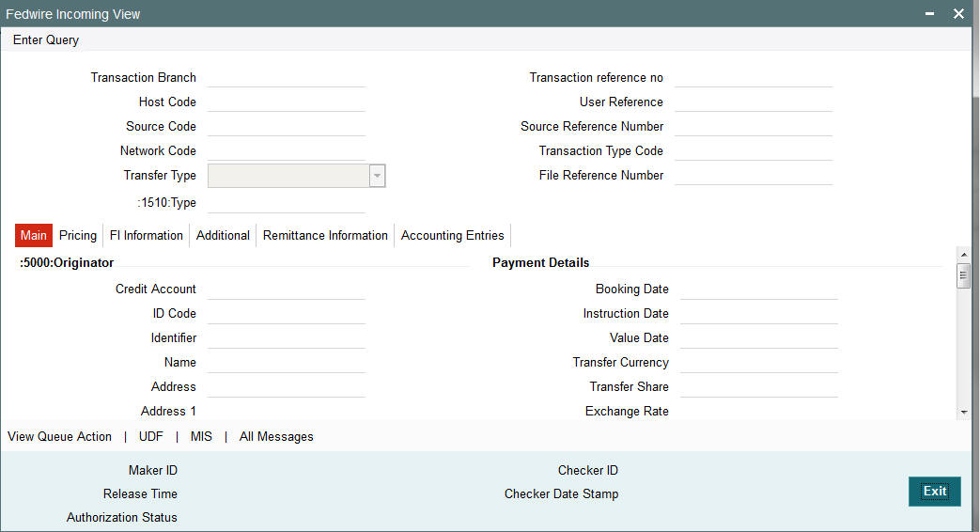Screen dimensions: 980x532
Task: Click the Payment Details section heading
Action: [x=540, y=263]
